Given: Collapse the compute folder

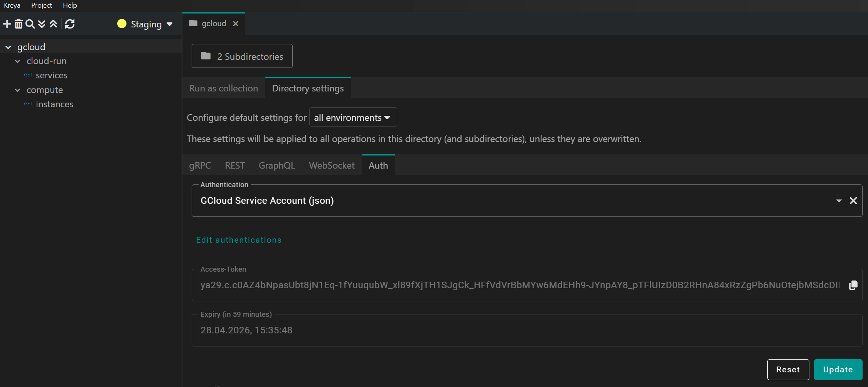Looking at the screenshot, I should click(x=17, y=90).
